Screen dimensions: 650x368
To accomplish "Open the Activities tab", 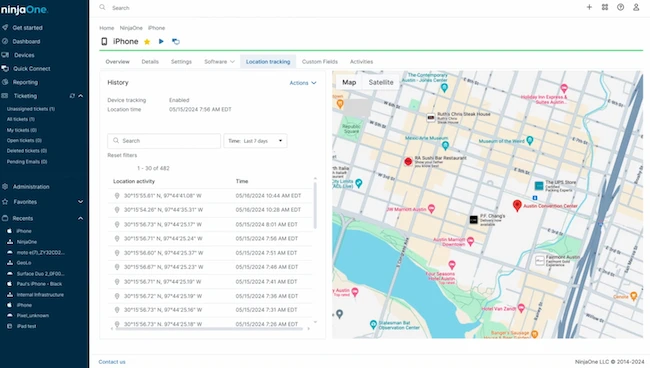I will click(x=361, y=62).
